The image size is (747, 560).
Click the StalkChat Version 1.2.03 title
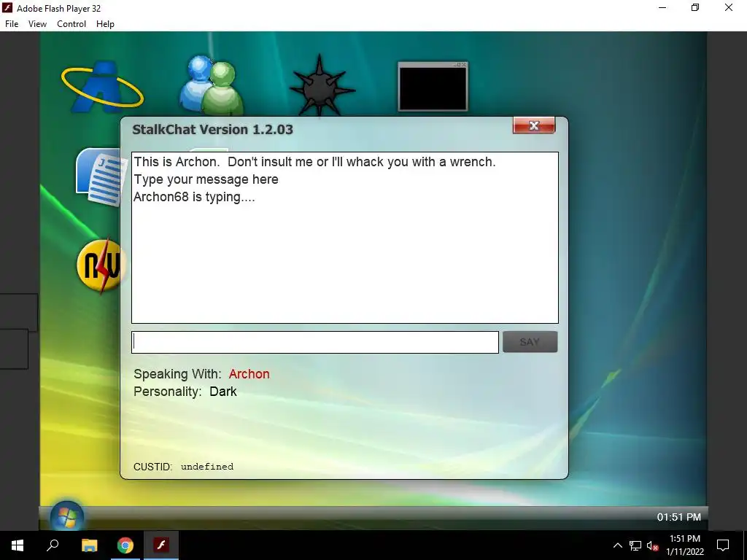(212, 130)
